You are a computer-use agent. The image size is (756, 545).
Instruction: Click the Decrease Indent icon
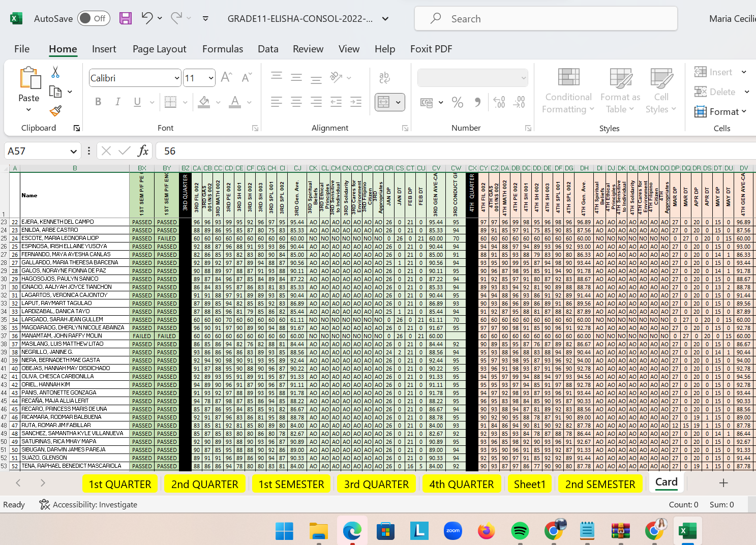pyautogui.click(x=336, y=102)
